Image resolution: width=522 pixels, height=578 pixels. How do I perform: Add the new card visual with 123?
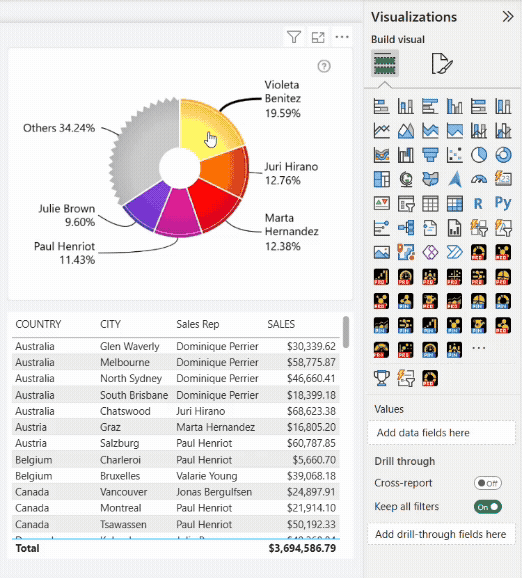coord(503,180)
